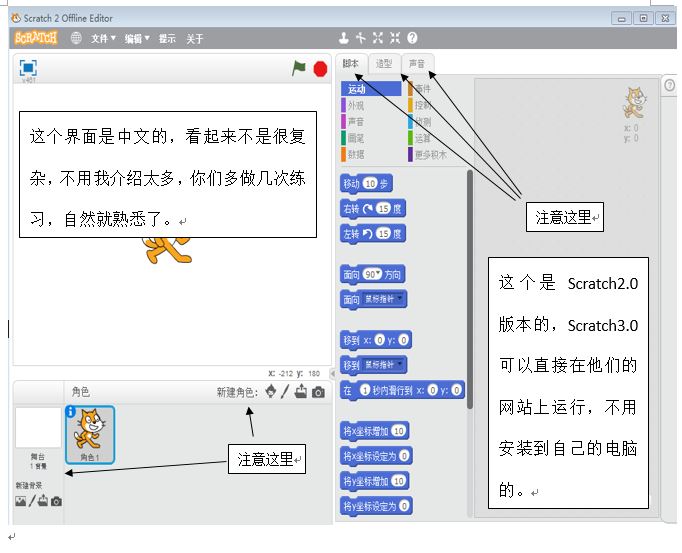Switch to the 声音 tab
682x553 pixels.
(x=417, y=64)
